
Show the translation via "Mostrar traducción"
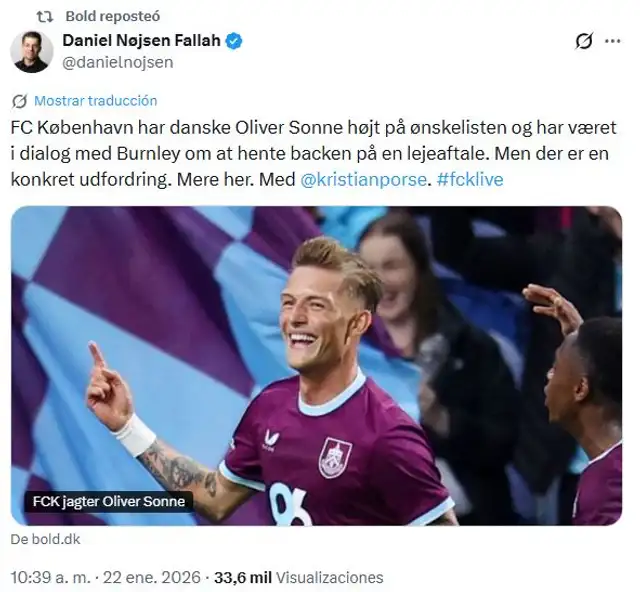(95, 101)
